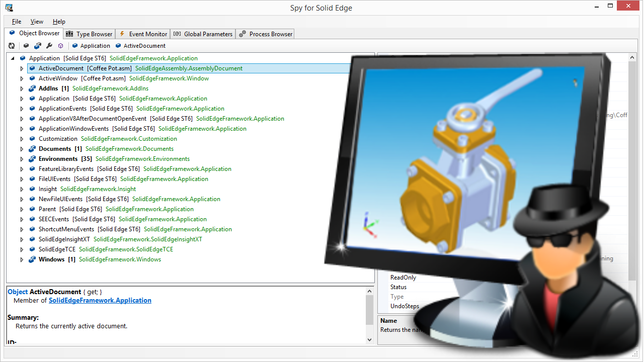The height and width of the screenshot is (362, 644).
Task: Click the description pane vertical scrollbar
Action: 370,315
